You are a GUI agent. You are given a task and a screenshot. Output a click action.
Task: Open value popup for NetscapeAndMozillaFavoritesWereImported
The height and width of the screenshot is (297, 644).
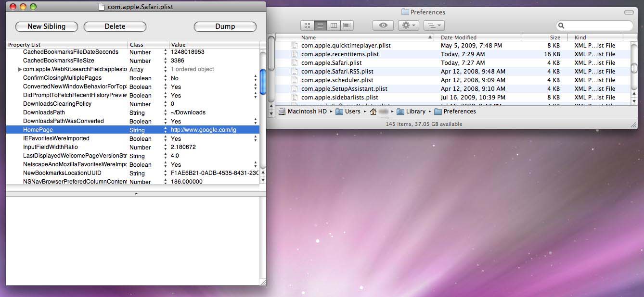(x=256, y=164)
